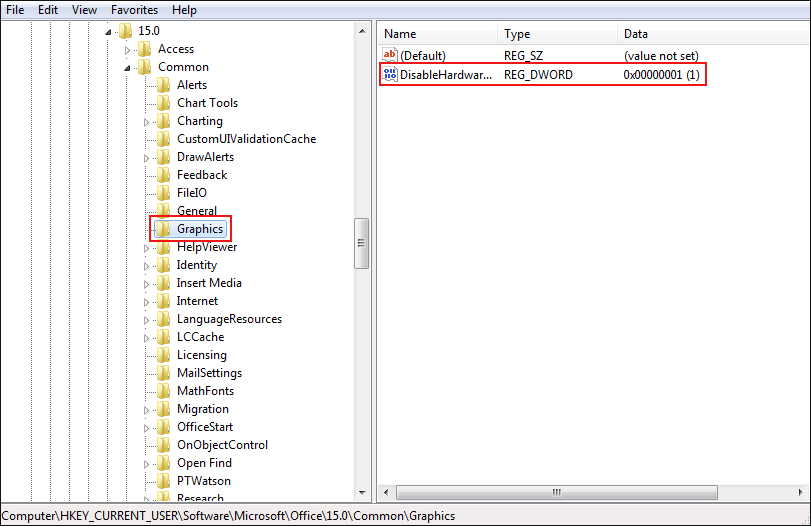The width and height of the screenshot is (811, 526).
Task: Click the Charting folder icon
Action: [x=163, y=121]
